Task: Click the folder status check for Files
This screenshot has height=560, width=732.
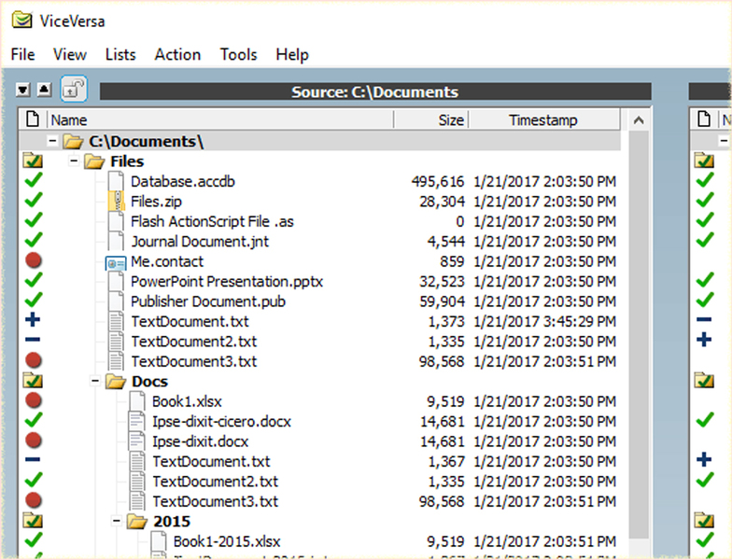Action: [33, 161]
